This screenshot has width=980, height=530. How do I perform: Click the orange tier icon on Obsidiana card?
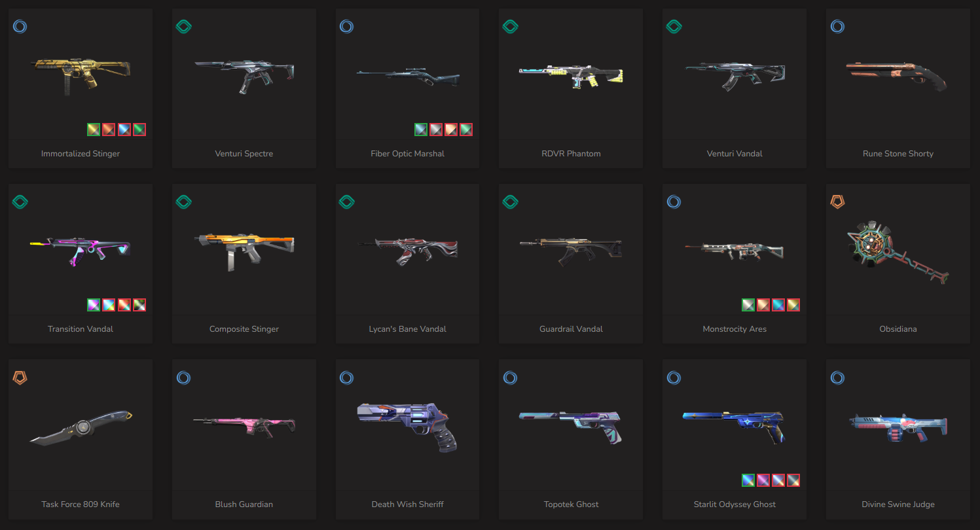tap(837, 202)
